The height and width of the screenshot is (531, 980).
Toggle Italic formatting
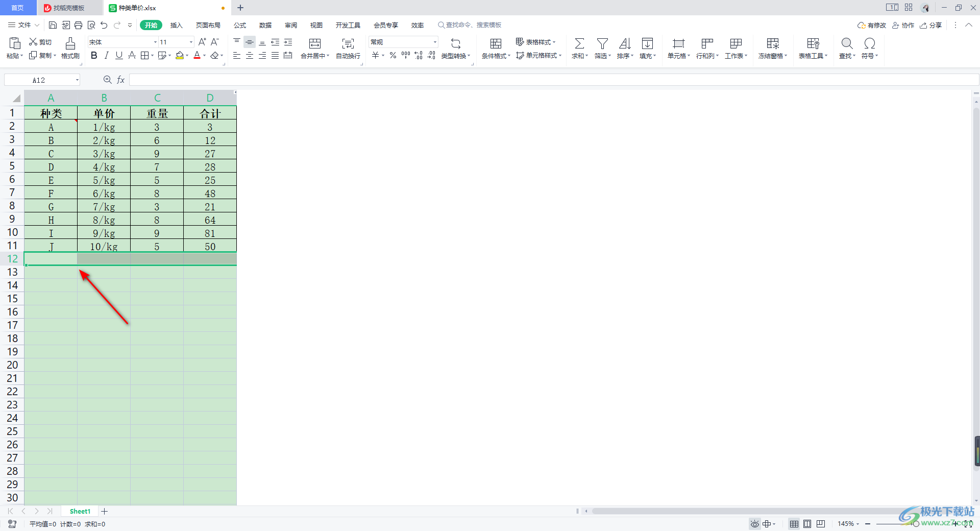pyautogui.click(x=106, y=55)
